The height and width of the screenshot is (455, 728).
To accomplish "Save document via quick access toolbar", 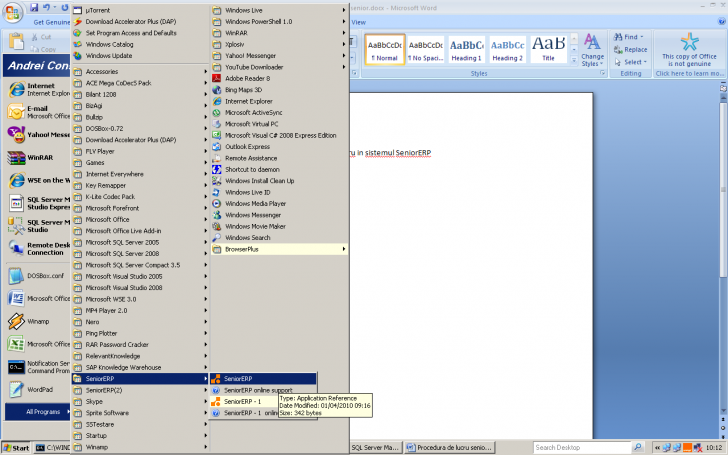I will [34, 7].
